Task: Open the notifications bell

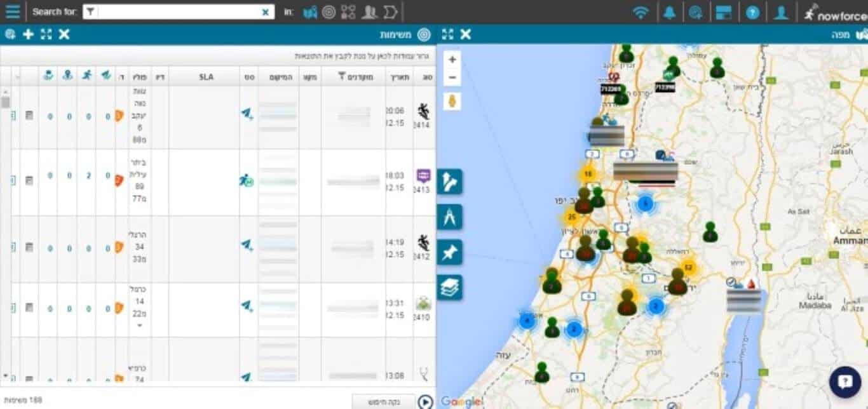Action: tap(669, 12)
